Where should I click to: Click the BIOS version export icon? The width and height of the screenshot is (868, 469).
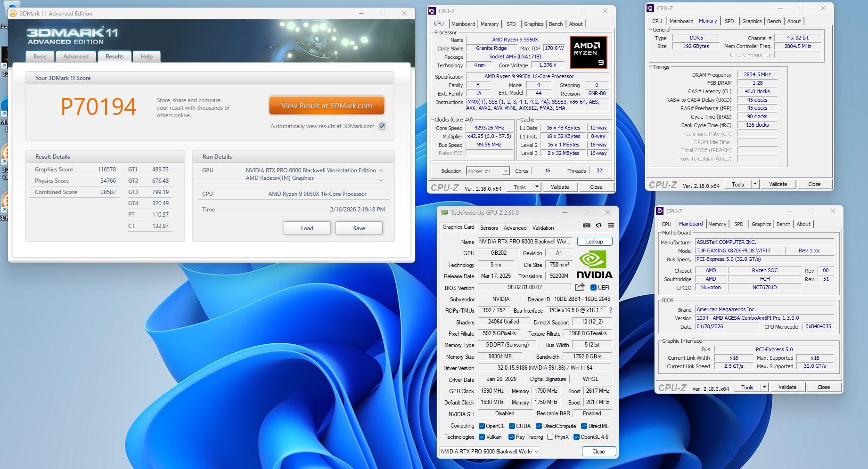(580, 287)
